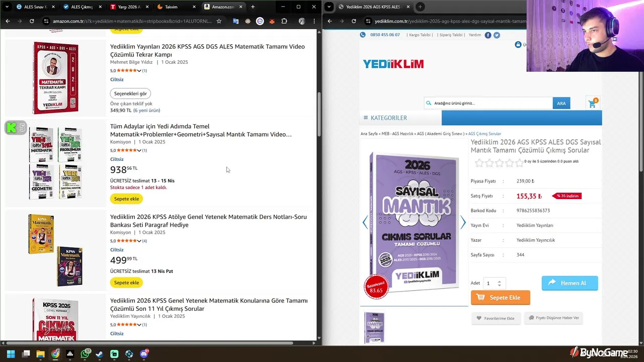Open File Explorer from the taskbar
This screenshot has width=644, height=362.
[40, 354]
